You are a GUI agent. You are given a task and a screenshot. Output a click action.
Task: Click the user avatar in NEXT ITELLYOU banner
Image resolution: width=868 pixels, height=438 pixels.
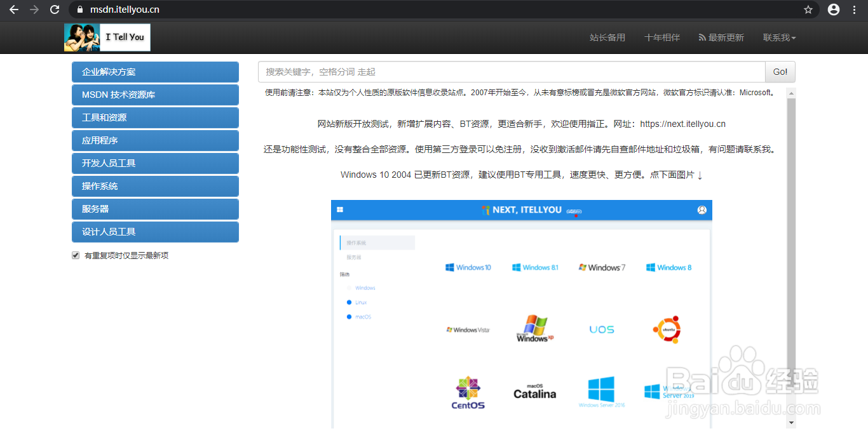tap(702, 209)
